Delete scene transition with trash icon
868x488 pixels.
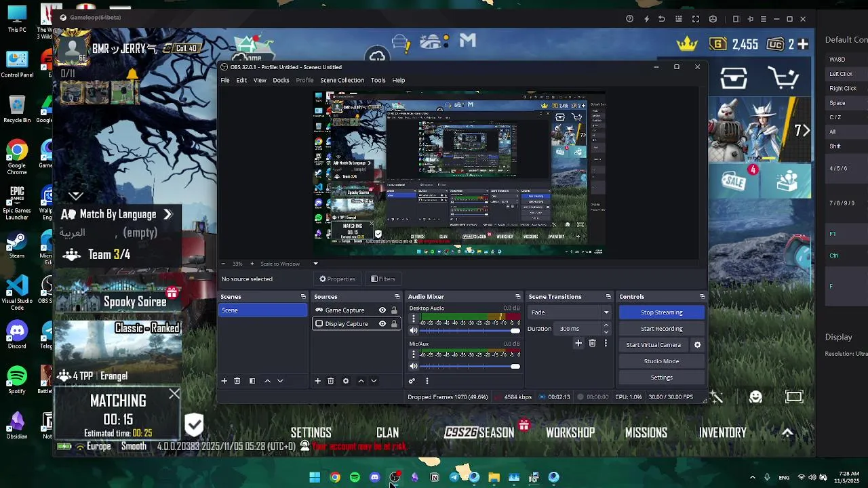coord(592,344)
